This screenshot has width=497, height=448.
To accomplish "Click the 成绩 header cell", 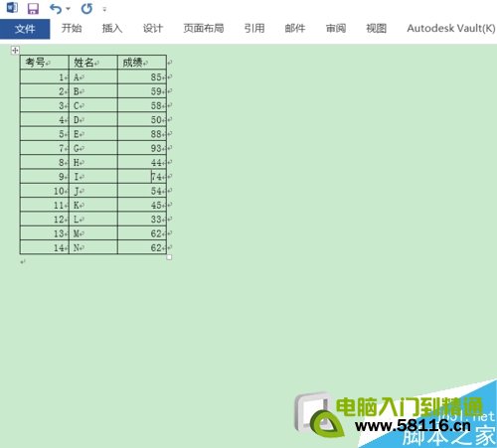I will point(142,63).
